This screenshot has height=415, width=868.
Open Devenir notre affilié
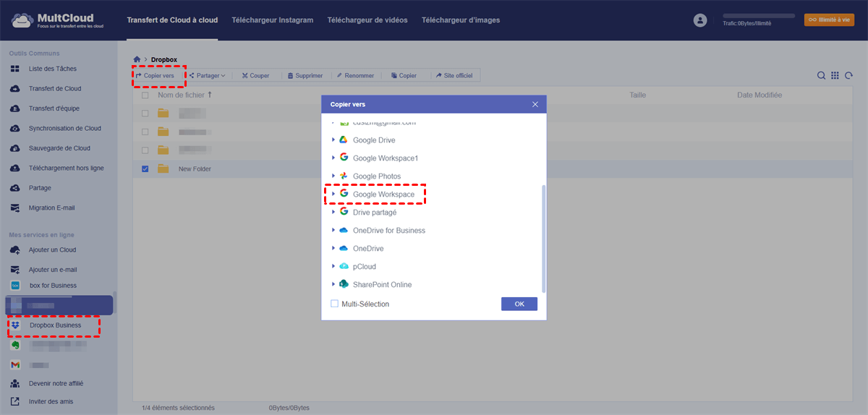coord(56,383)
